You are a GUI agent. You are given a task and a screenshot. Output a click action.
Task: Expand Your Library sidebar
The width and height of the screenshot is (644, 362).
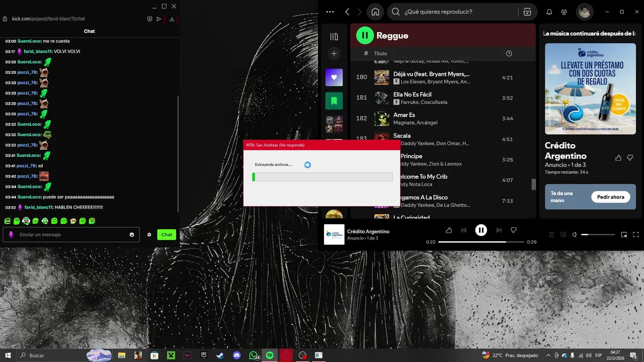(334, 36)
